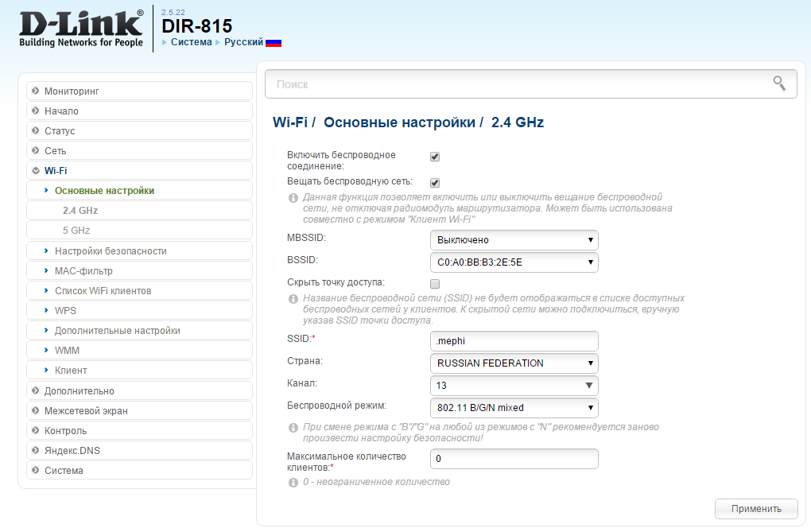Click the arrow icon beside Мониторинг

(x=36, y=91)
